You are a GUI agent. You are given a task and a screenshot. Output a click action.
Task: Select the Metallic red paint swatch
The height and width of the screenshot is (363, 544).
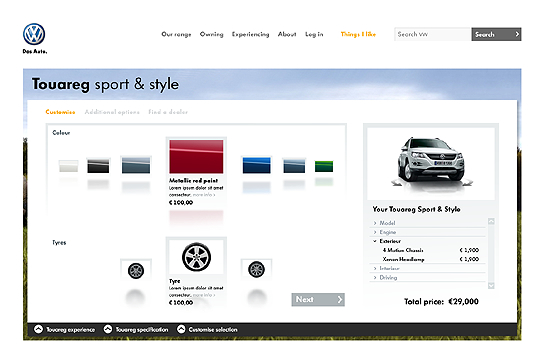(196, 156)
